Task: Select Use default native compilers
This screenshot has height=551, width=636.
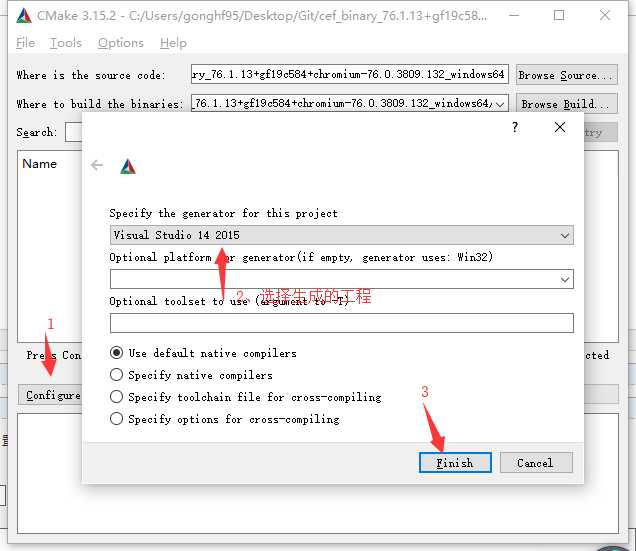Action: click(x=203, y=353)
